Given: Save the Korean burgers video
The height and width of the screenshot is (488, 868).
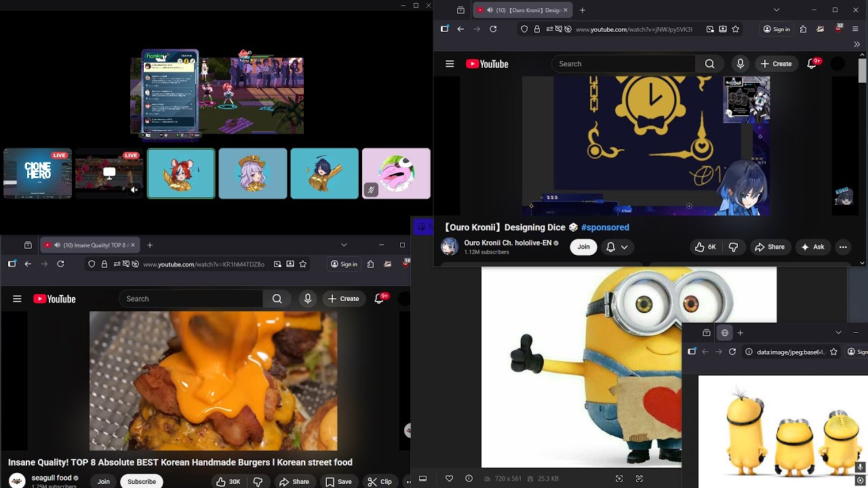Looking at the screenshot, I should [x=338, y=482].
